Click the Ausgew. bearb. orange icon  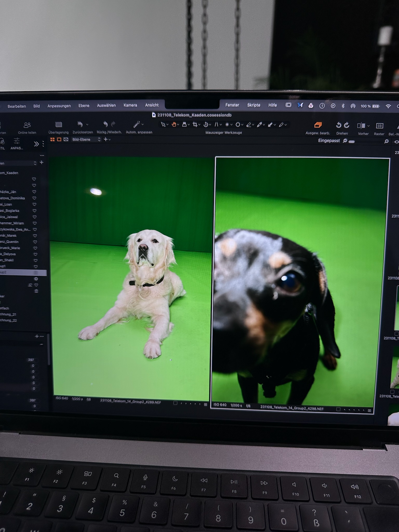click(x=318, y=125)
